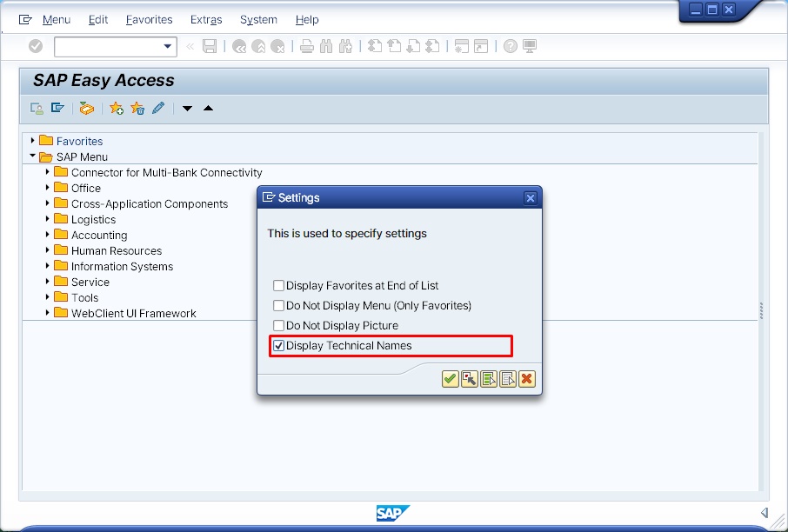Select the Service tree item

[90, 282]
